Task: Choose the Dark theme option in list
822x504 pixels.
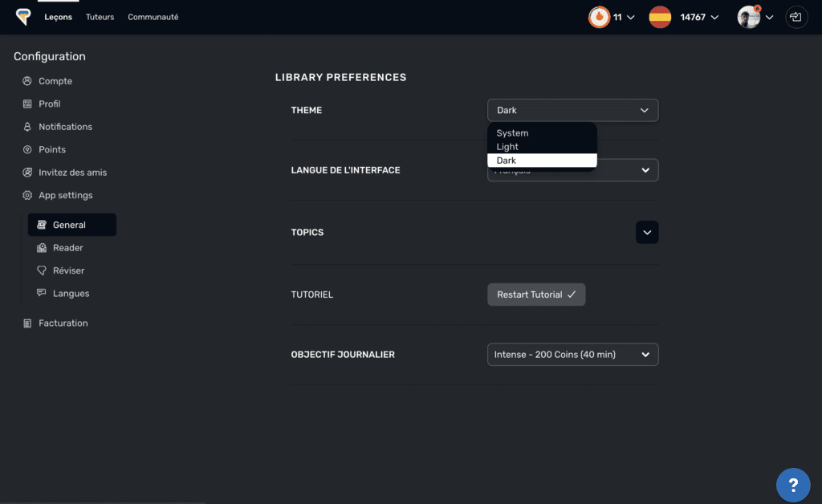Action: (x=542, y=161)
